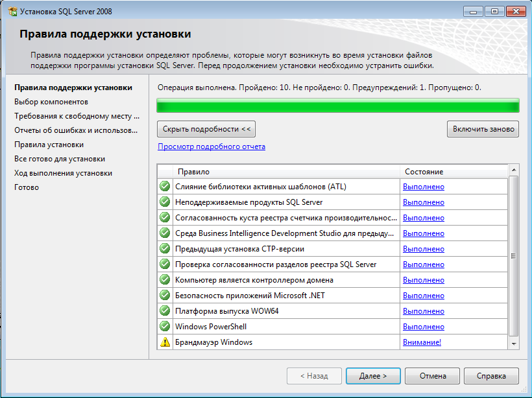Open Выполнено status for Платформа выпуска WOW64
Image resolution: width=532 pixels, height=398 pixels.
[424, 311]
